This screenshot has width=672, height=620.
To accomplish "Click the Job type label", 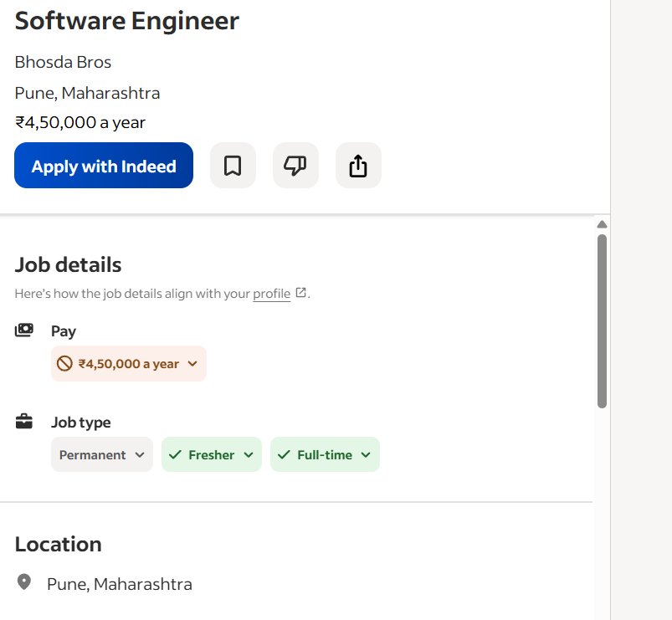I will click(81, 423).
